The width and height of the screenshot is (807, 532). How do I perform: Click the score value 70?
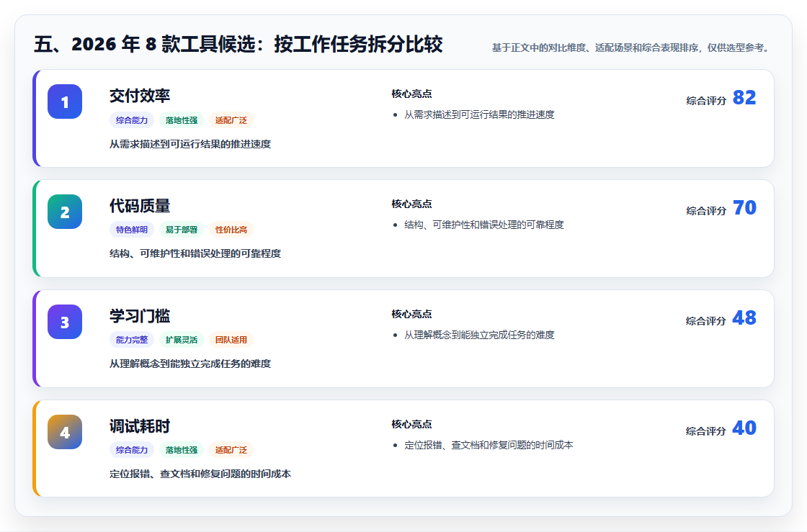coord(744,207)
